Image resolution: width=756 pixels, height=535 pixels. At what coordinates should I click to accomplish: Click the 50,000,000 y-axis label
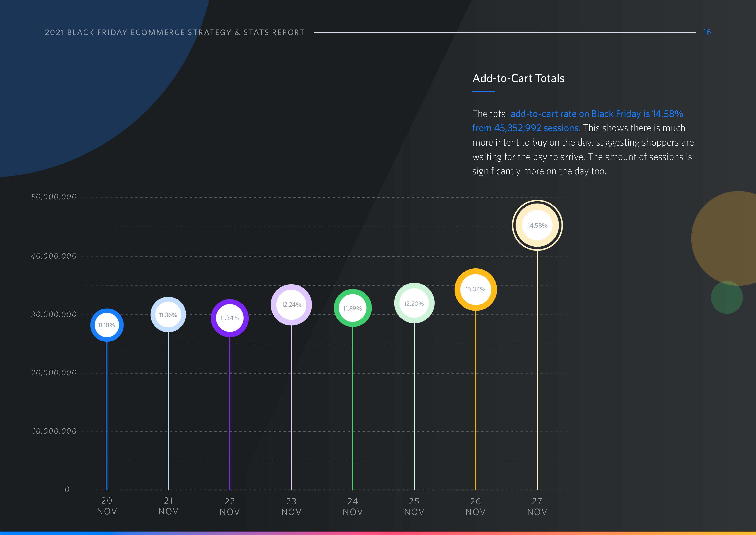(54, 197)
